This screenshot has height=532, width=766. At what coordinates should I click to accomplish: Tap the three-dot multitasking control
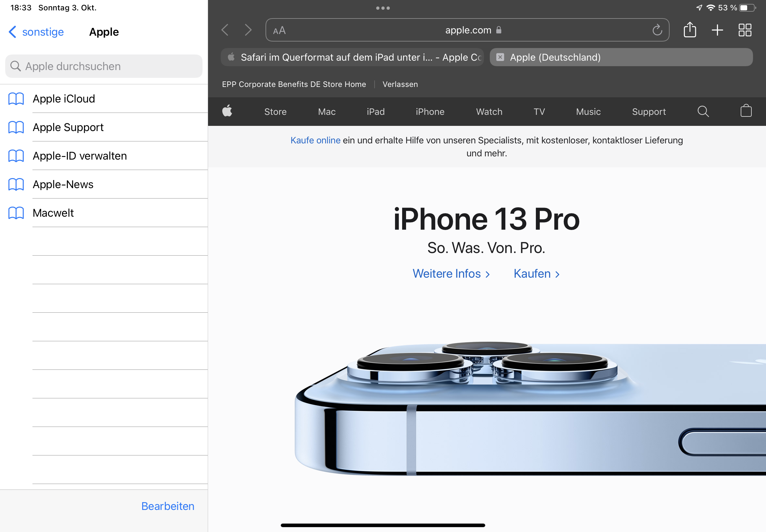click(x=383, y=8)
